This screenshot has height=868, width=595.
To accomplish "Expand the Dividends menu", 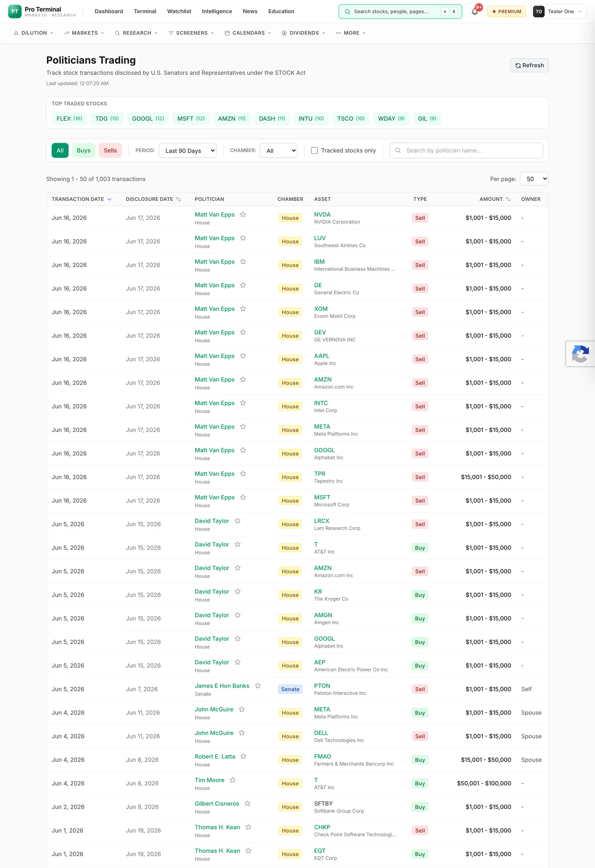I will click(x=303, y=33).
